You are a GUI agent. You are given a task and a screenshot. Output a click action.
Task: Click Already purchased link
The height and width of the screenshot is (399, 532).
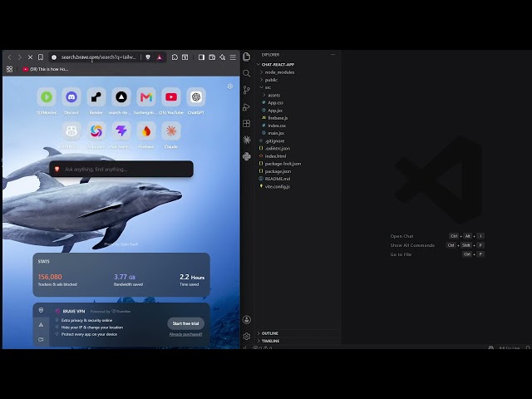[185, 334]
